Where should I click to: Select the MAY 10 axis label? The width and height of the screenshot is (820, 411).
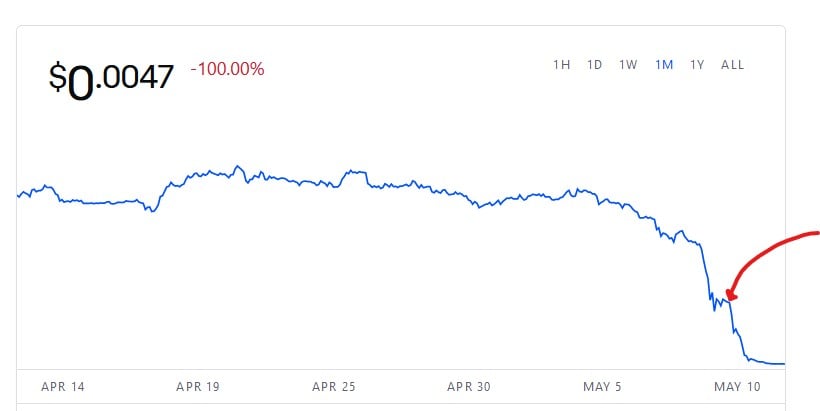tap(737, 387)
